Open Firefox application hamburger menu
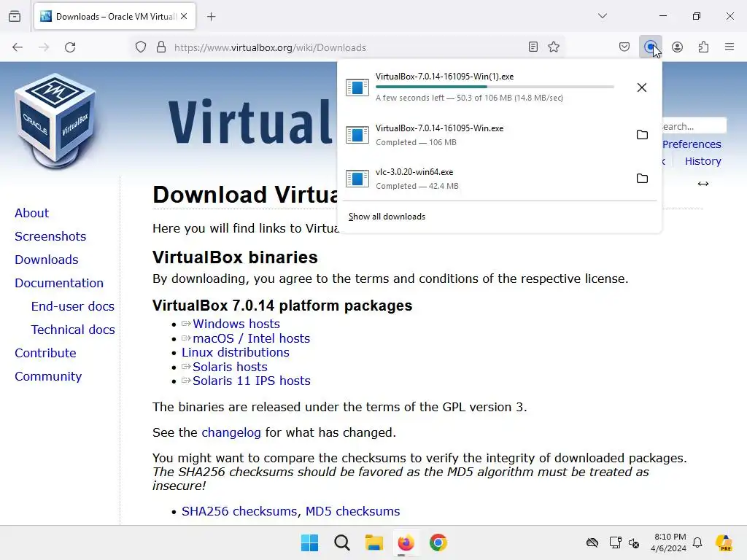The image size is (747, 560). point(729,47)
